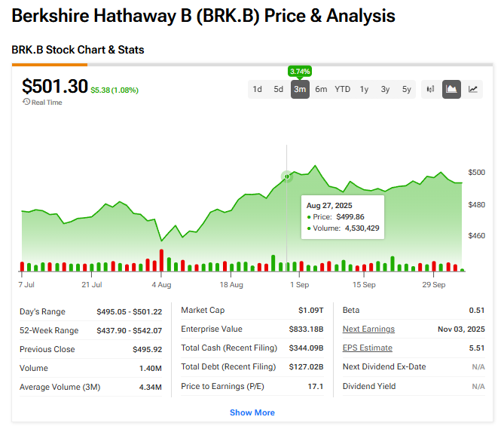Click the 3.74% performance badge
This screenshot has width=504, height=429.
click(x=300, y=71)
